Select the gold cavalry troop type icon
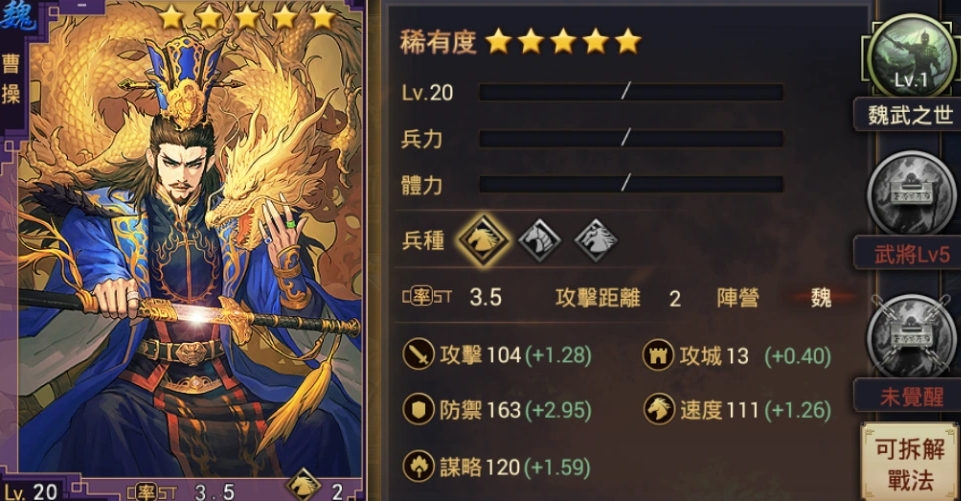Viewport: 961px width, 501px height. tap(484, 240)
